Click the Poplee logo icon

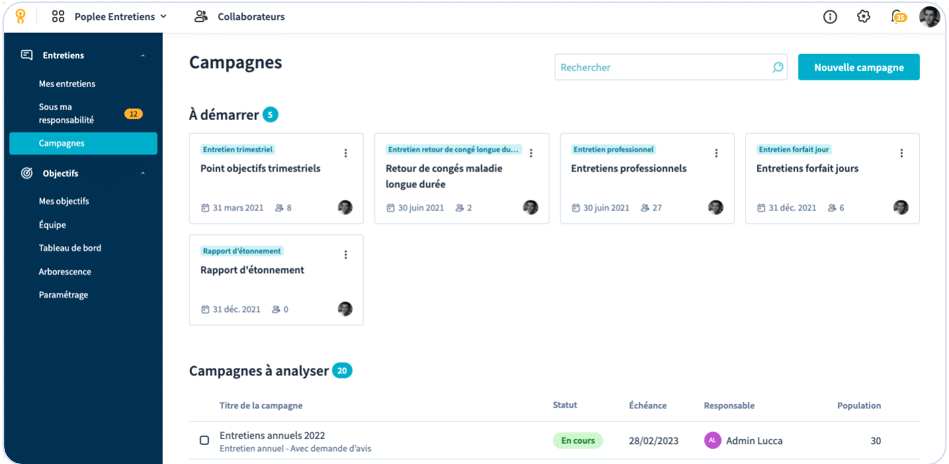coord(20,16)
